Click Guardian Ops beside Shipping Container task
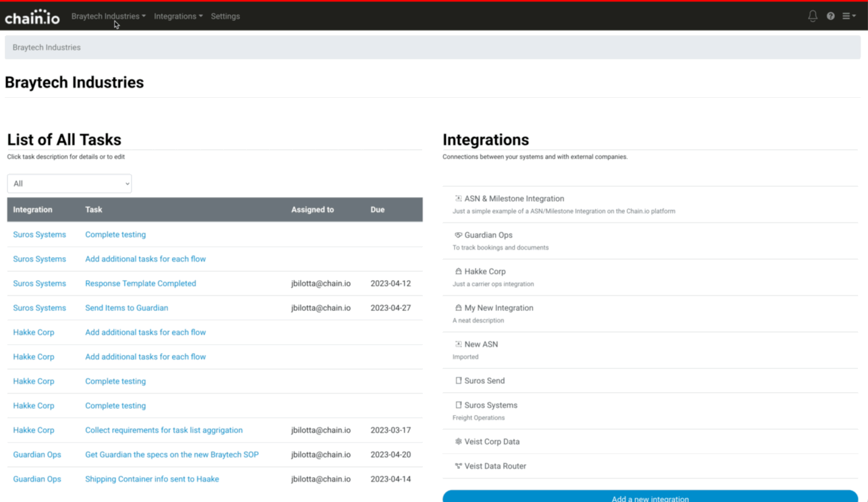This screenshot has width=868, height=502. (x=37, y=479)
